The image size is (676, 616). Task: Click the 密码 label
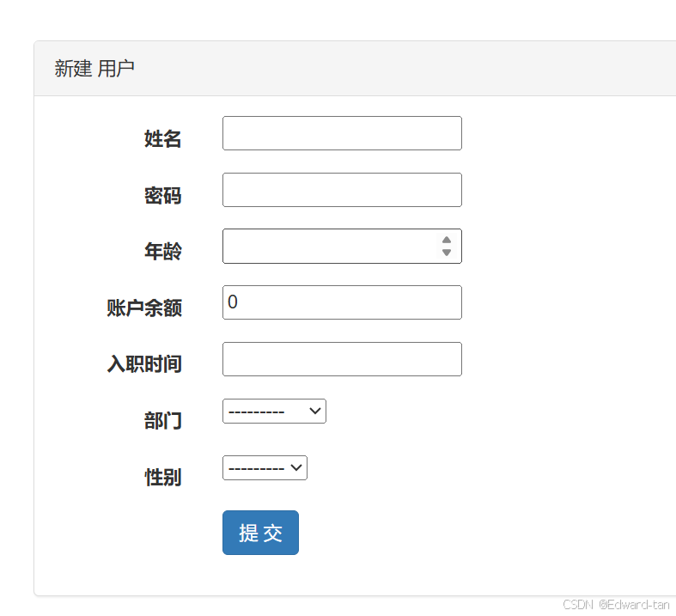162,196
